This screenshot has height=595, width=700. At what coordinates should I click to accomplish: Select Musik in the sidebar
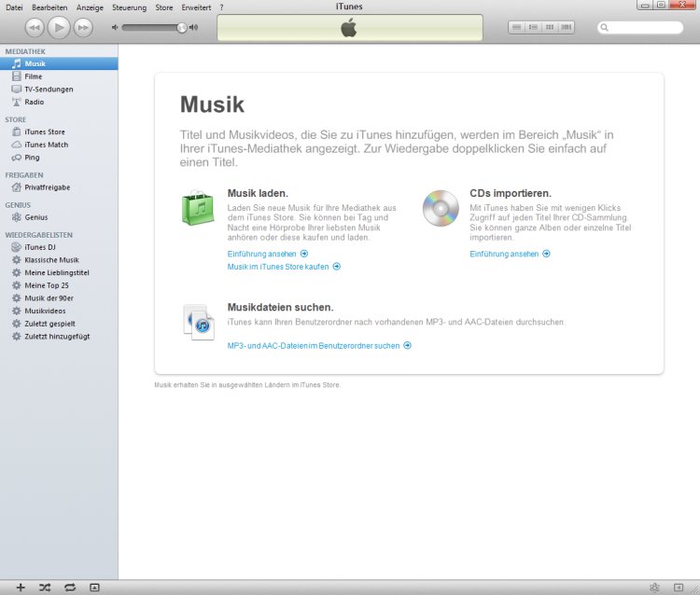(59, 63)
